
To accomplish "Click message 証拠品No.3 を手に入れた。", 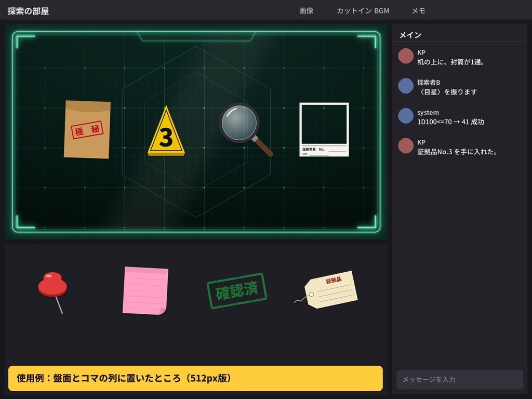I will click(x=457, y=152).
